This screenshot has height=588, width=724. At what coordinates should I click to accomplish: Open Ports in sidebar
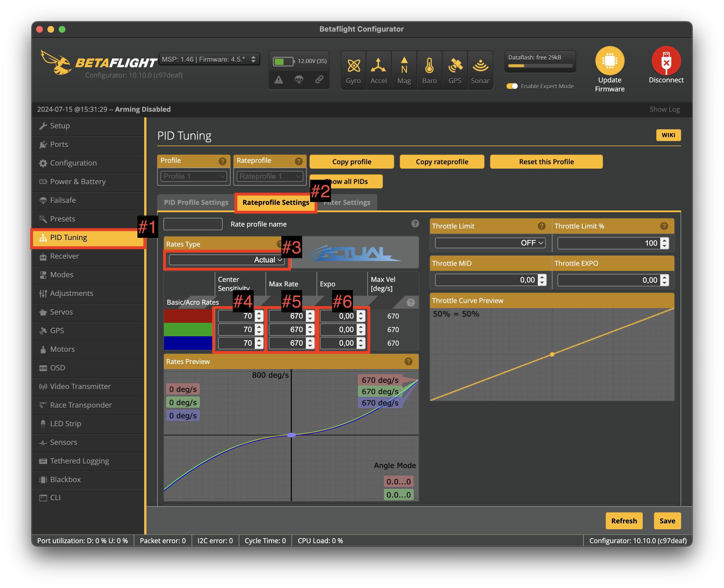tap(88, 144)
